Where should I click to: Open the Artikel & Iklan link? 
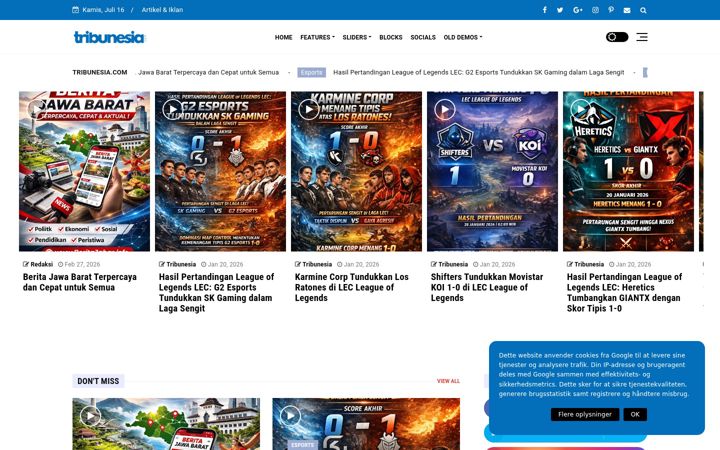point(162,10)
